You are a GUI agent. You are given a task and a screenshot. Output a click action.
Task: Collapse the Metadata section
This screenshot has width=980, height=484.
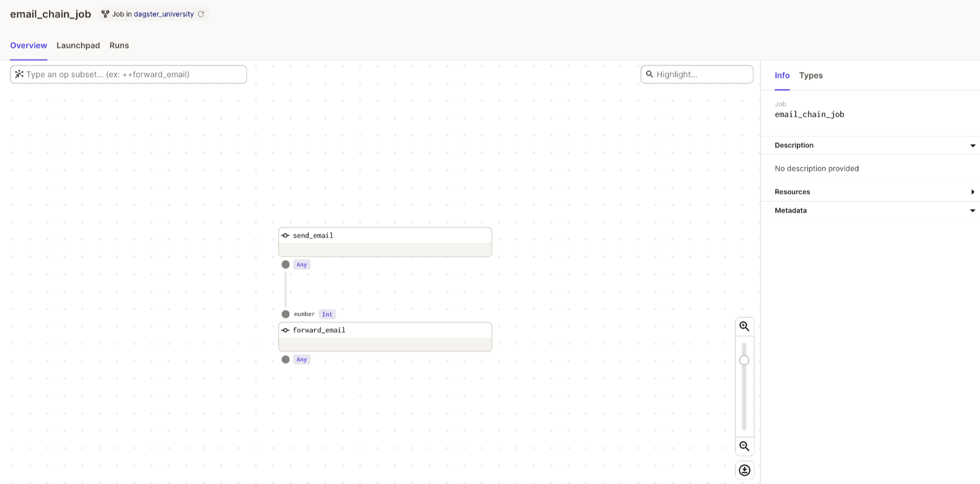pyautogui.click(x=972, y=210)
